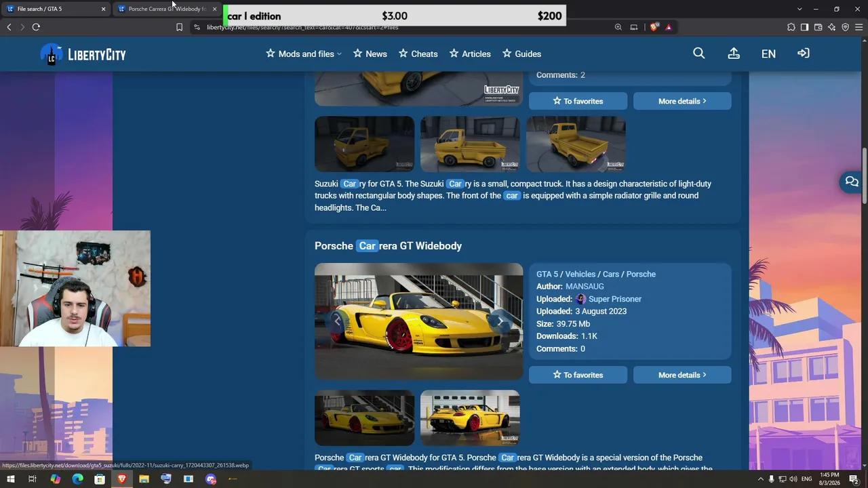The image size is (868, 488).
Task: Open second Suzuki Carry thumbnail image
Action: [470, 144]
